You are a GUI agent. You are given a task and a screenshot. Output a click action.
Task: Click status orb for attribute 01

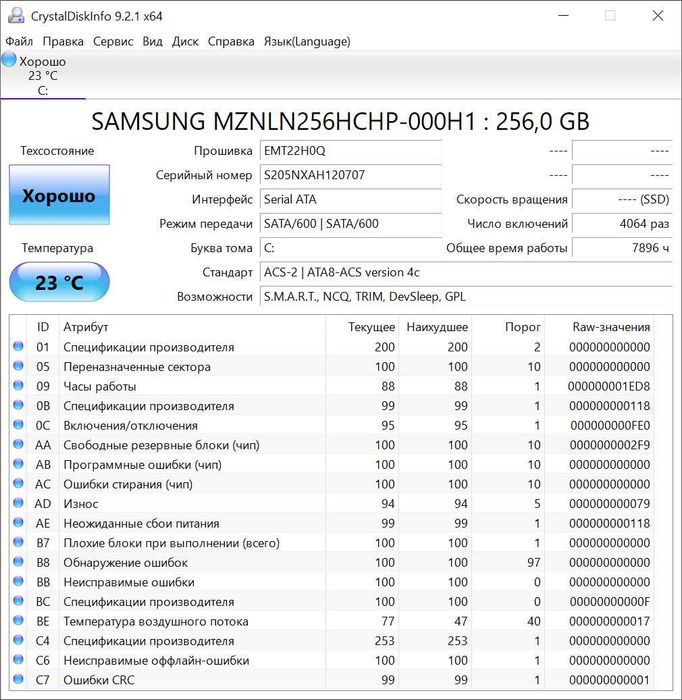coord(18,346)
